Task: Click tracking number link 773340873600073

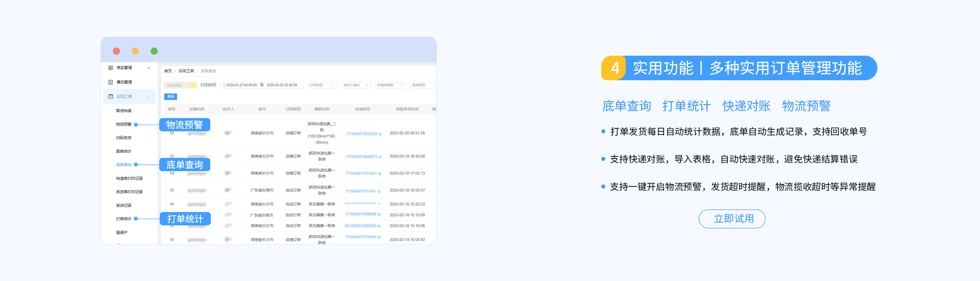Action: tap(361, 157)
